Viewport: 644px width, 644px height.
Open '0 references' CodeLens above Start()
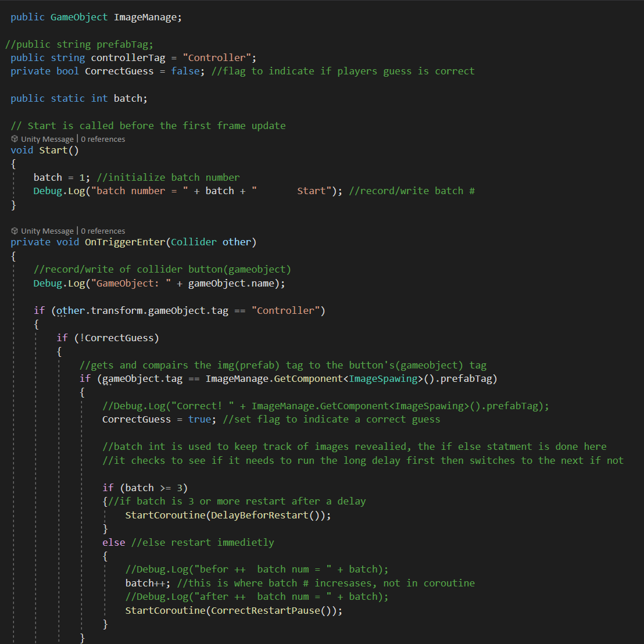point(103,139)
